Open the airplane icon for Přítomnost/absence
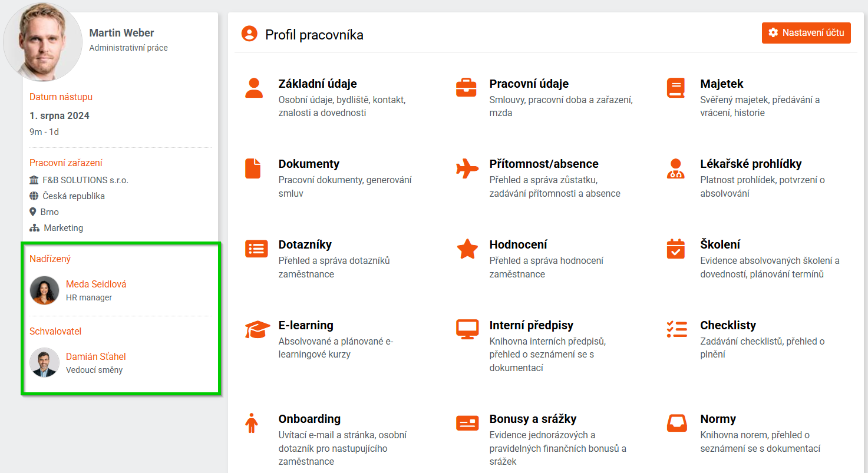Screen dimensions: 868x473 [467, 168]
